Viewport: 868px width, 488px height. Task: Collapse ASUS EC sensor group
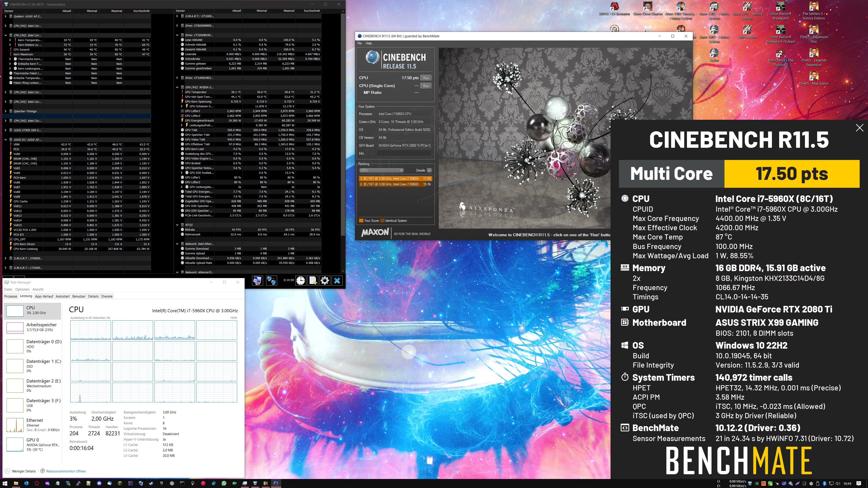(x=5, y=140)
